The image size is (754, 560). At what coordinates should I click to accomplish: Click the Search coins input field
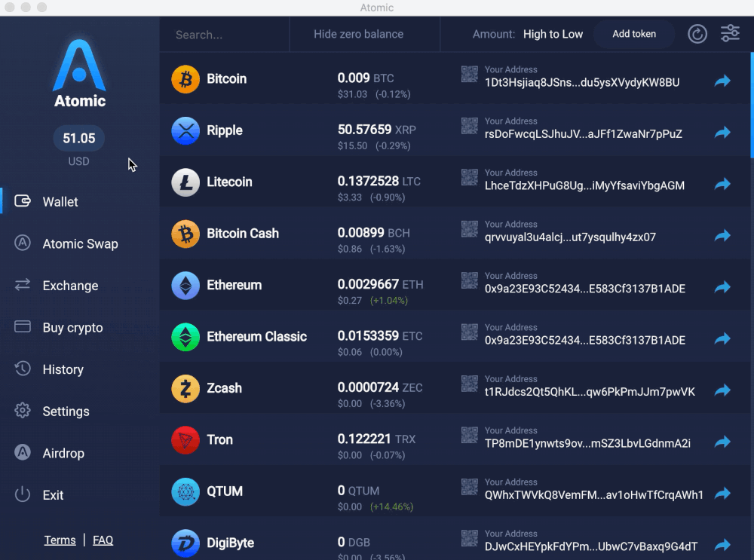coord(225,35)
